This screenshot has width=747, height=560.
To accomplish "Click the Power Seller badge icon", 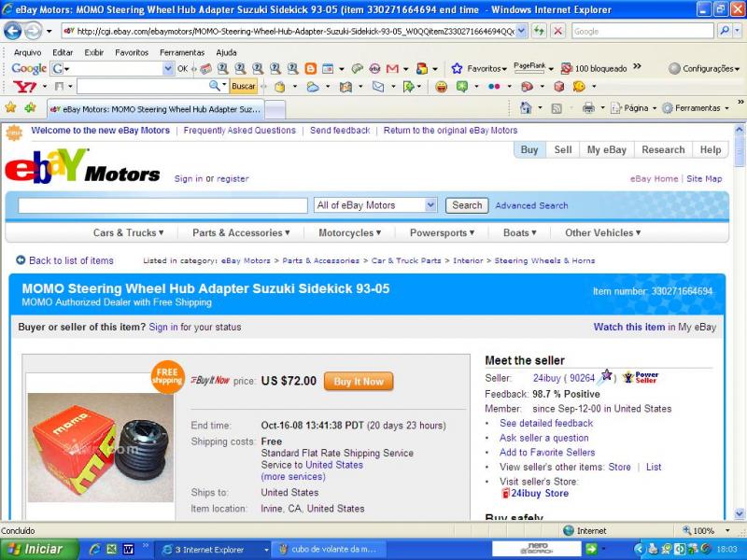I will [x=641, y=377].
